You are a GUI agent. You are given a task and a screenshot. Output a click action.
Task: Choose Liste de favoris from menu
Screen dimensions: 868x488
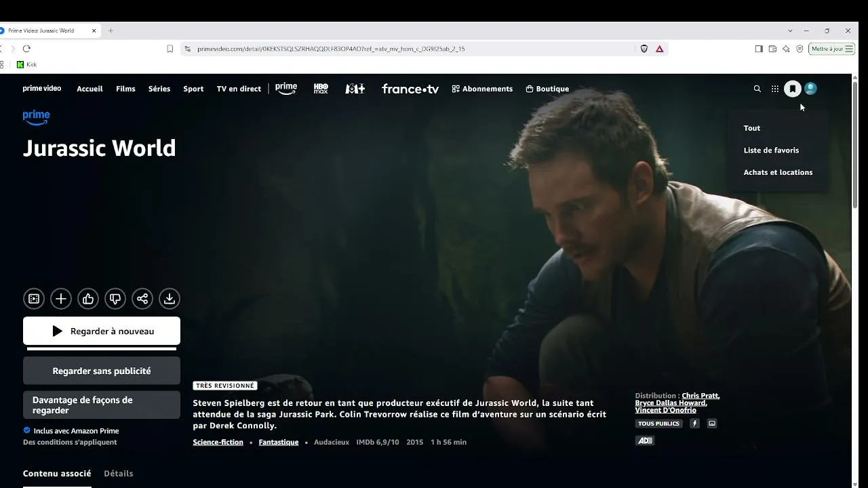771,150
